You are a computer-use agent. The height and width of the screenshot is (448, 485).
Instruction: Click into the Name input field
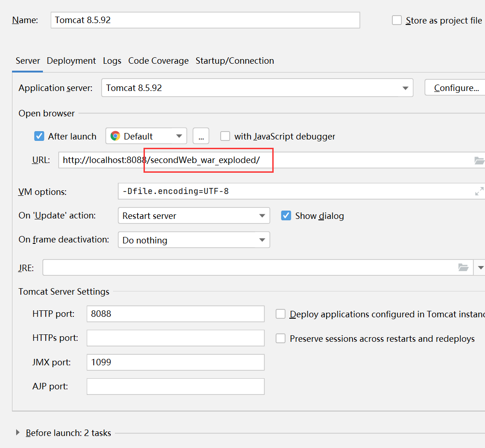(x=205, y=20)
